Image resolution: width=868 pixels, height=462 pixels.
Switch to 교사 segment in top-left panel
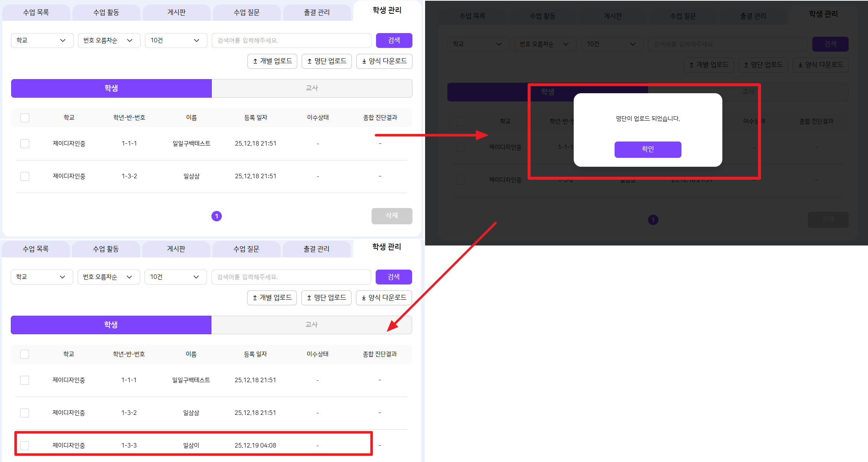(312, 88)
